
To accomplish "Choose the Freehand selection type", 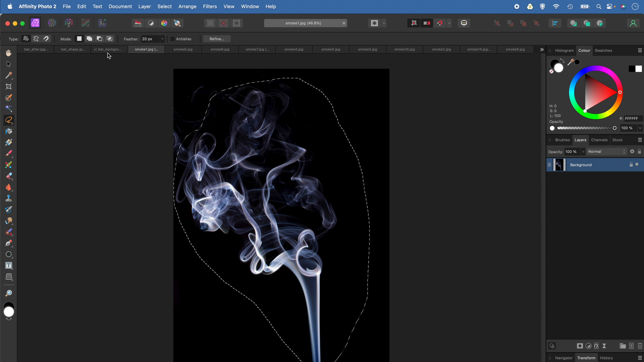I will [x=26, y=39].
